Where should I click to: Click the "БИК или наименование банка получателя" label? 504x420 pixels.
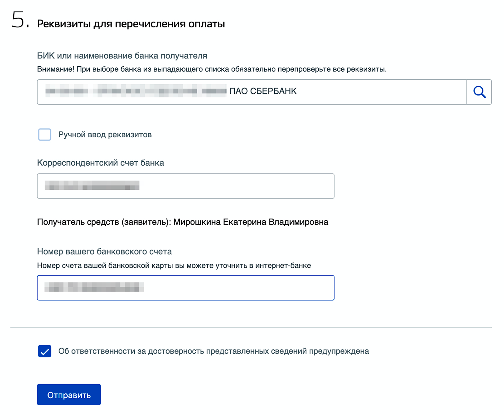pyautogui.click(x=122, y=56)
